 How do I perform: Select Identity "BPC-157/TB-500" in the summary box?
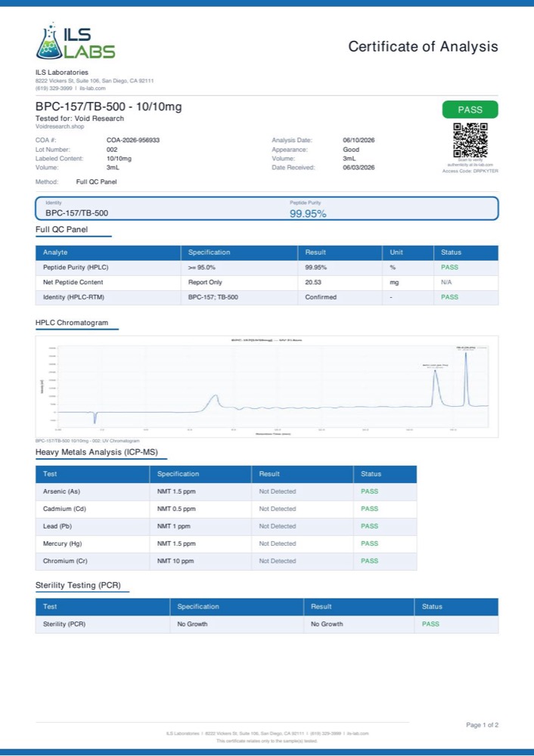pyautogui.click(x=76, y=213)
